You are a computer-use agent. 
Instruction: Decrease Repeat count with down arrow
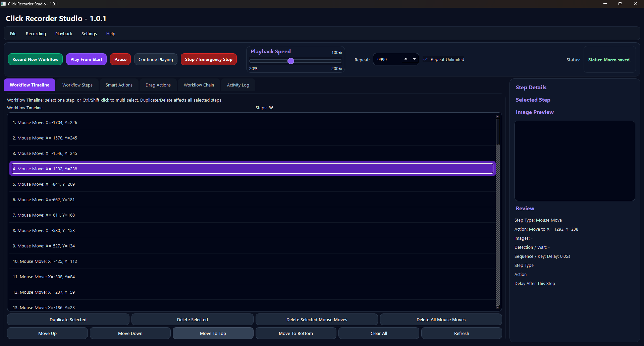click(414, 59)
